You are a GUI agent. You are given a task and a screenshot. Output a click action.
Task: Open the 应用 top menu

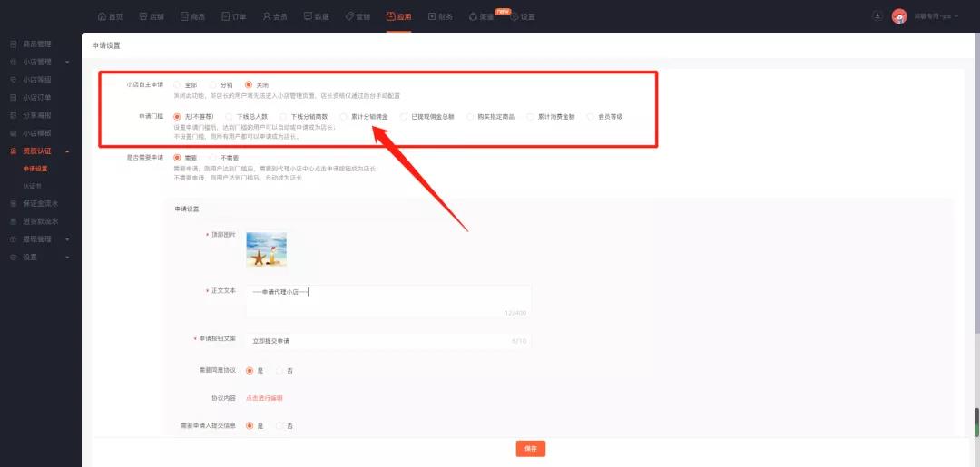pos(398,17)
